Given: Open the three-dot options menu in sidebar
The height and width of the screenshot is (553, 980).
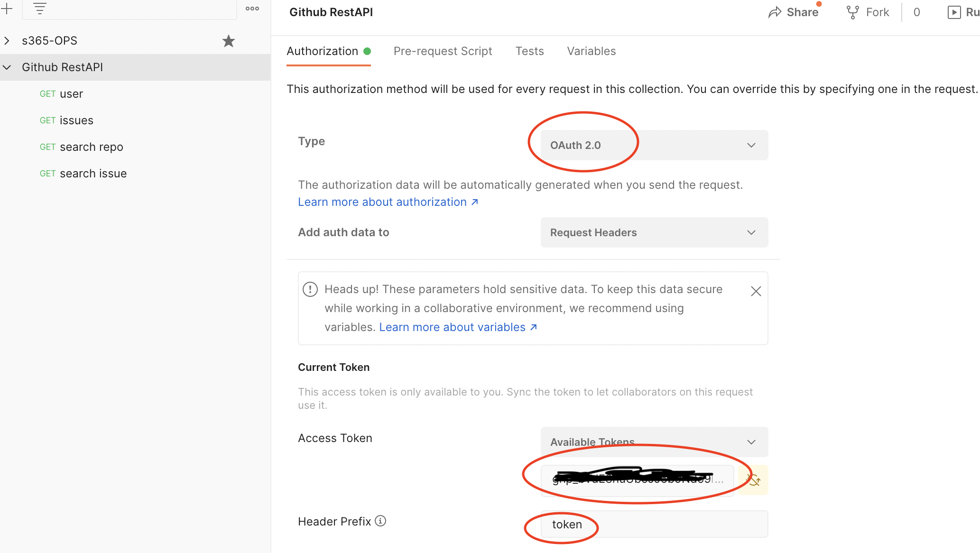Looking at the screenshot, I should pyautogui.click(x=252, y=9).
